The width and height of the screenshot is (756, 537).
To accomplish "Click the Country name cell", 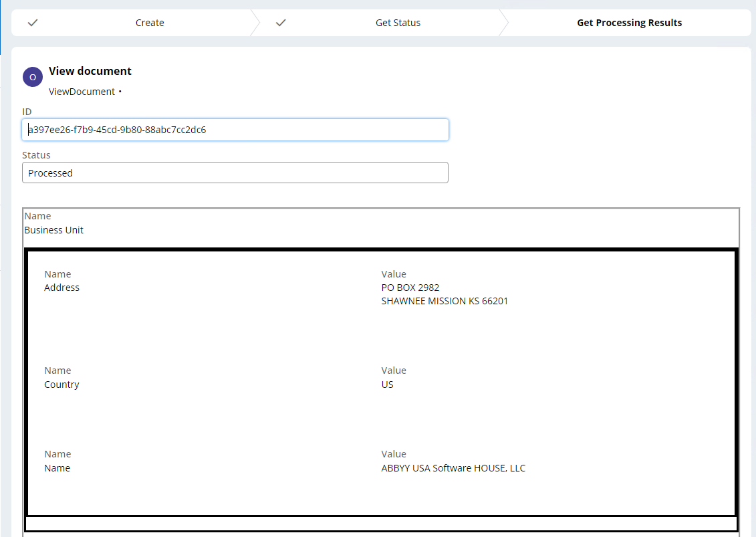I will point(61,385).
